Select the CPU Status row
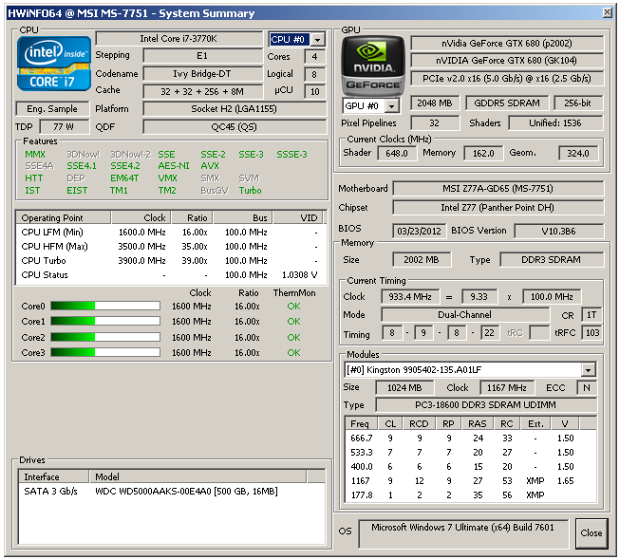This screenshot has width=620, height=560. 171,275
